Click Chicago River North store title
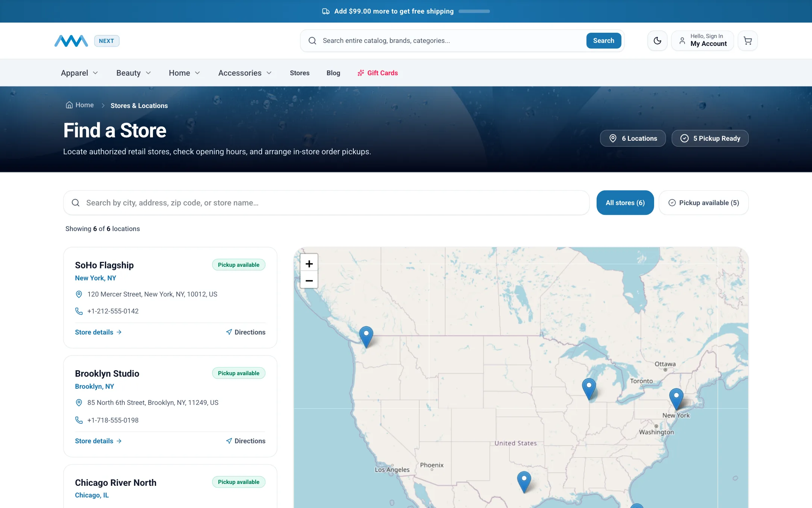Viewport: 812px width, 508px height. [x=115, y=483]
